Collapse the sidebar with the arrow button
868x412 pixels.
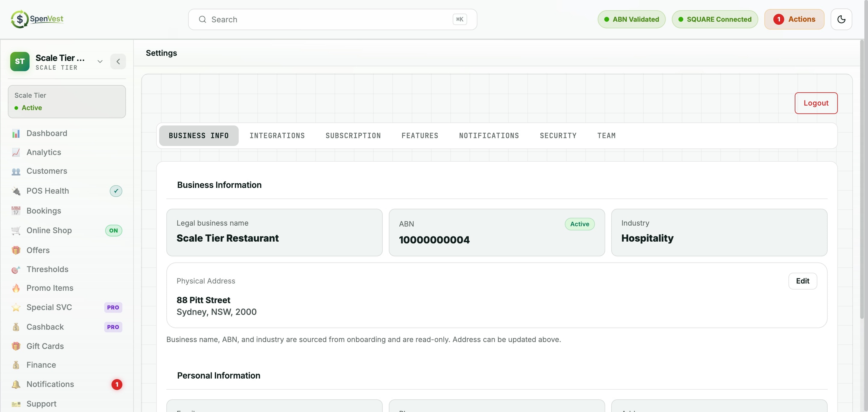[118, 61]
